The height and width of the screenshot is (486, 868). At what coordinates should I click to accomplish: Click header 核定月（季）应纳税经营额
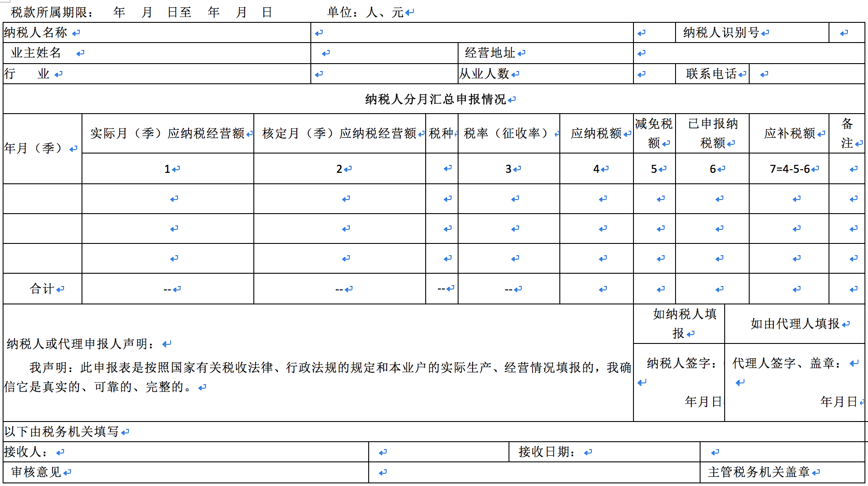coord(340,133)
